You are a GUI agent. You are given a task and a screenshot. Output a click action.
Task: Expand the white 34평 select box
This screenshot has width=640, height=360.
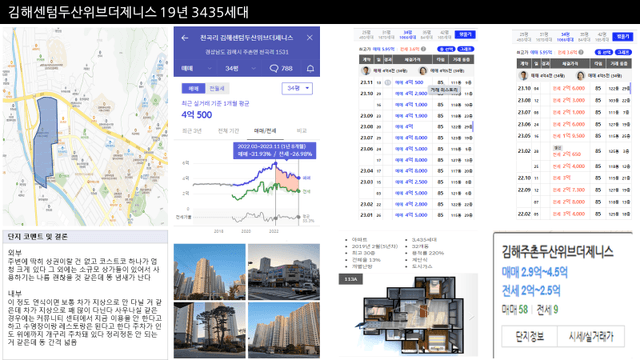tap(297, 88)
